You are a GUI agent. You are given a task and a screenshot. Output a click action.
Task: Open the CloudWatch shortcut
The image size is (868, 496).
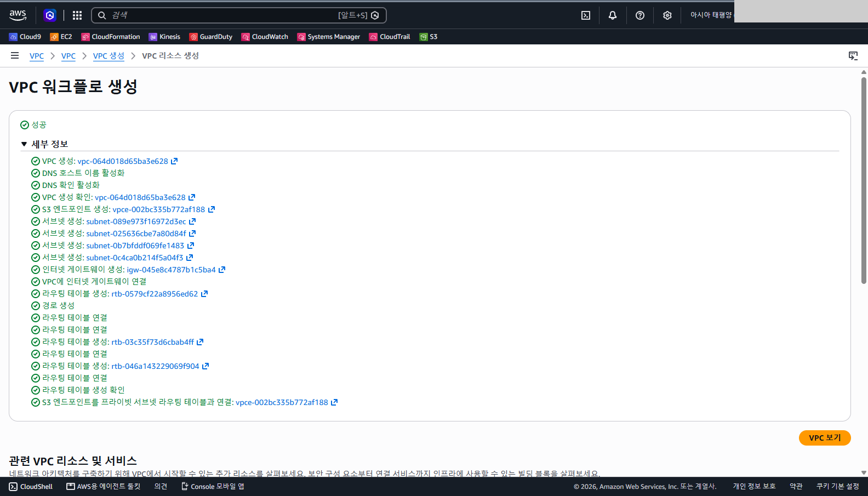(265, 37)
